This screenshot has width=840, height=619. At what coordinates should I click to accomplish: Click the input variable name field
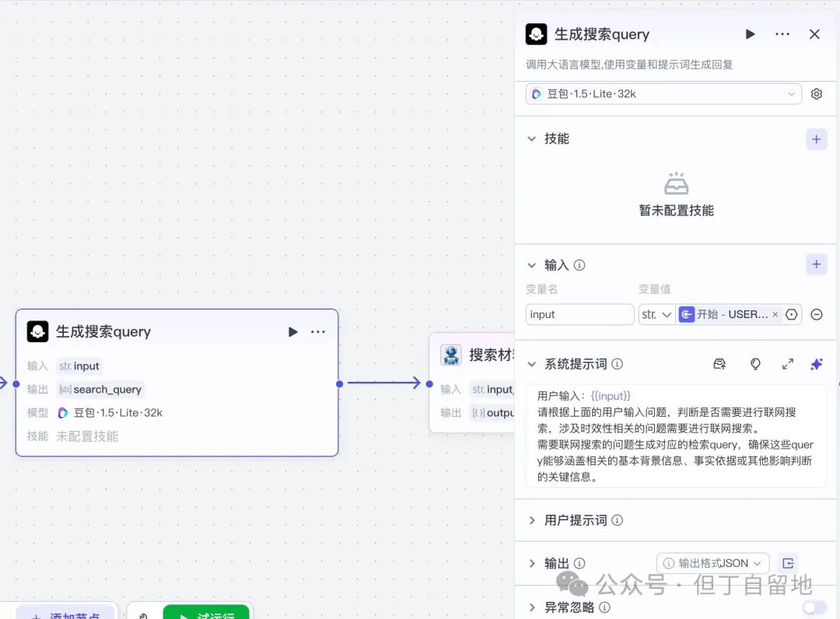(579, 314)
